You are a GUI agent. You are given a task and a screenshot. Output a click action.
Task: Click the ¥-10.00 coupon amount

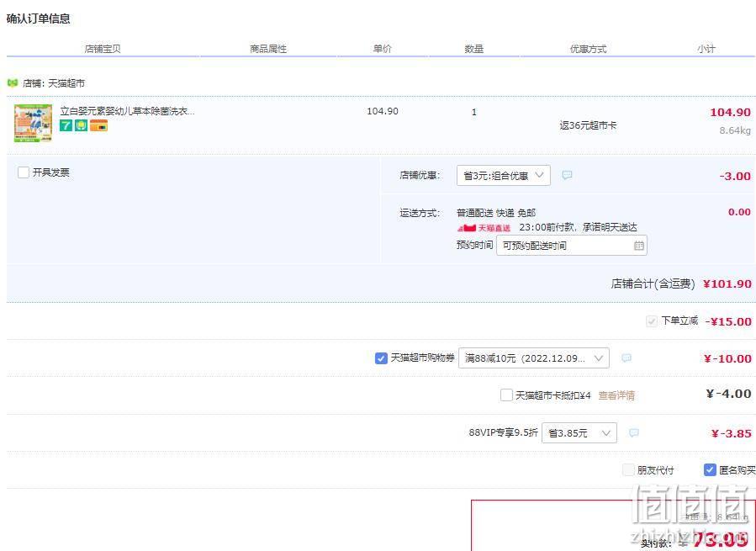click(727, 358)
